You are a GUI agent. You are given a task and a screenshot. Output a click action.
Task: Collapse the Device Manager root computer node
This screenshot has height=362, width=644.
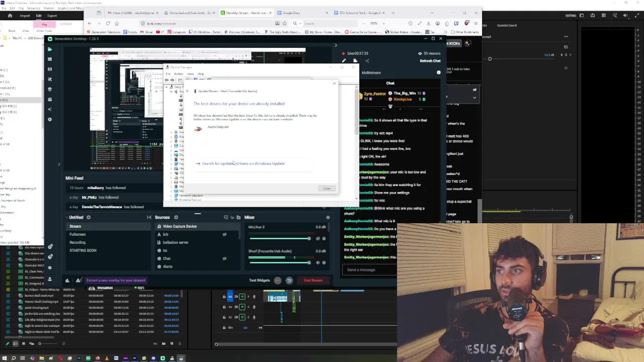pos(167,87)
